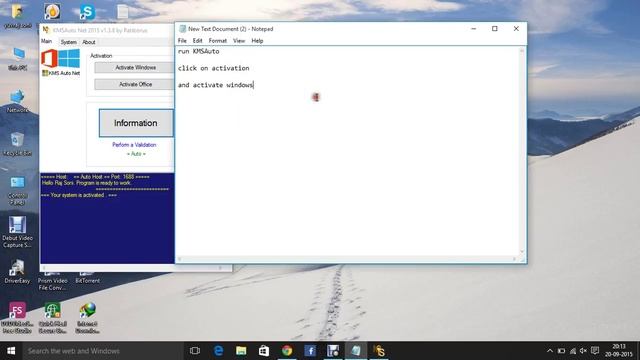Click the 'run KMSAuto' line in Notepad
The image size is (640, 360).
(199, 51)
